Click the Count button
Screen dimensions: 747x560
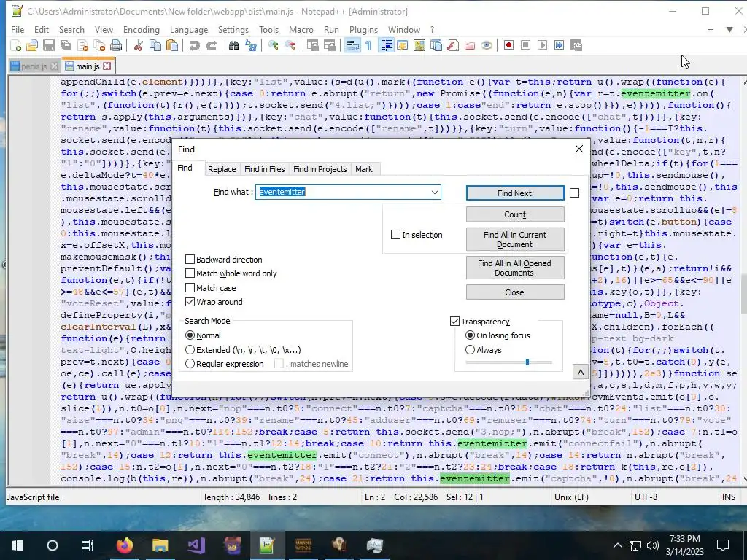[515, 214]
